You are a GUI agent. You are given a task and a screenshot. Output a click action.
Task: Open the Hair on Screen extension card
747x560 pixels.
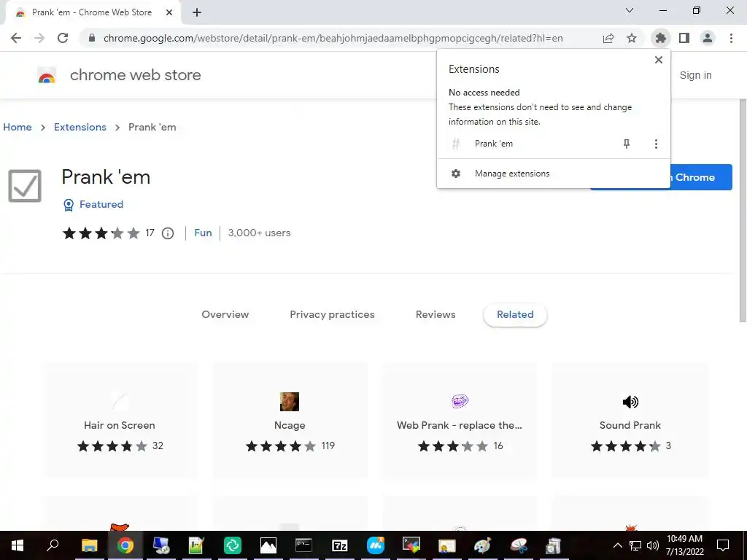tap(120, 421)
